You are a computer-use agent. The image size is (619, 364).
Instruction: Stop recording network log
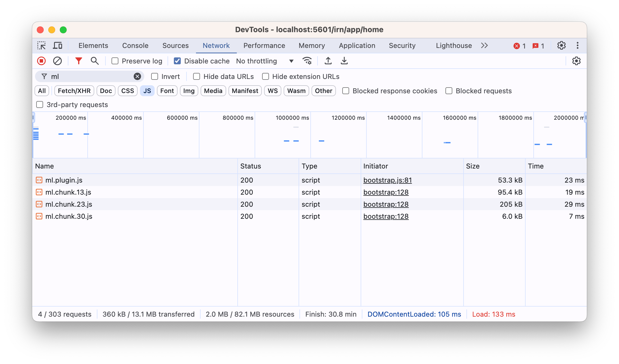pos(41,61)
